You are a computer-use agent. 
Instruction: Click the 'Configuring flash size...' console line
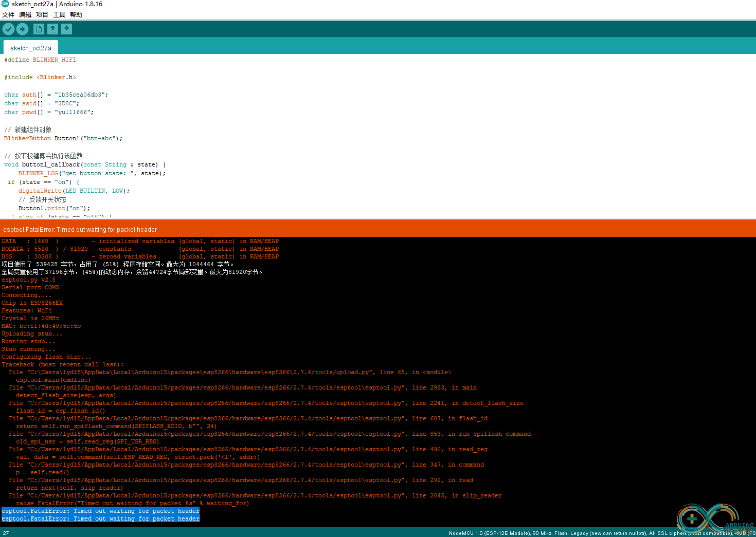46,357
